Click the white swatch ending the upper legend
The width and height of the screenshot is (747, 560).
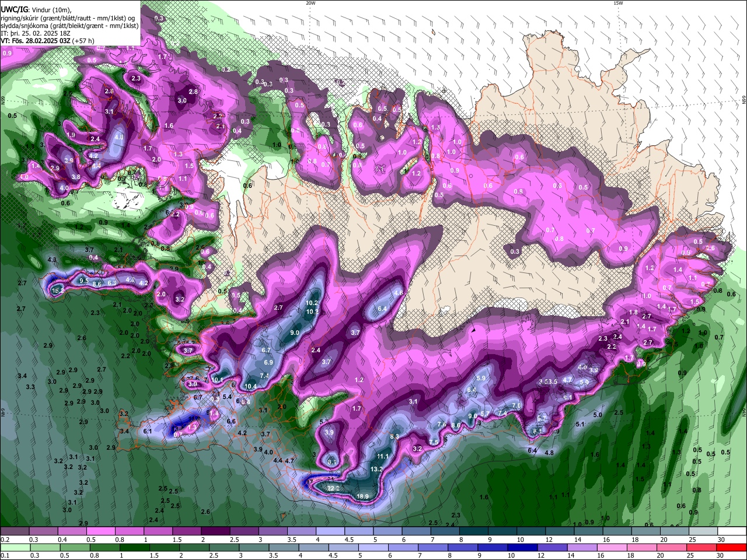(731, 531)
